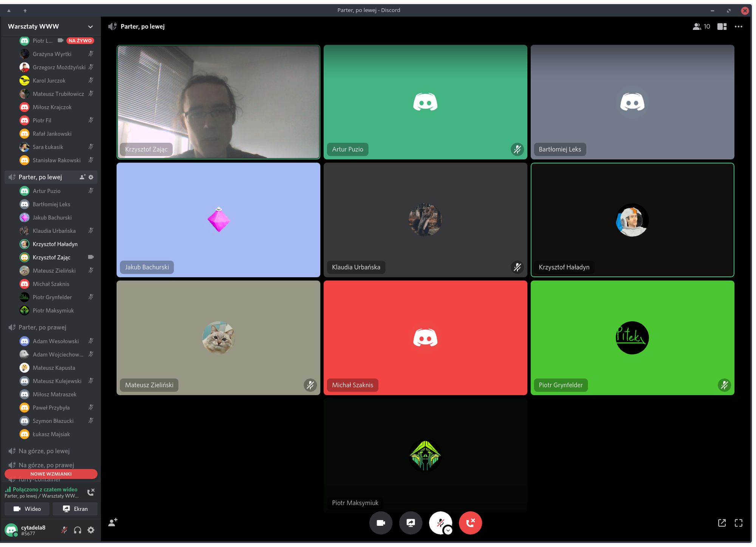Click the Ekran screen share button
Image resolution: width=756 pixels, height=547 pixels.
coord(75,509)
